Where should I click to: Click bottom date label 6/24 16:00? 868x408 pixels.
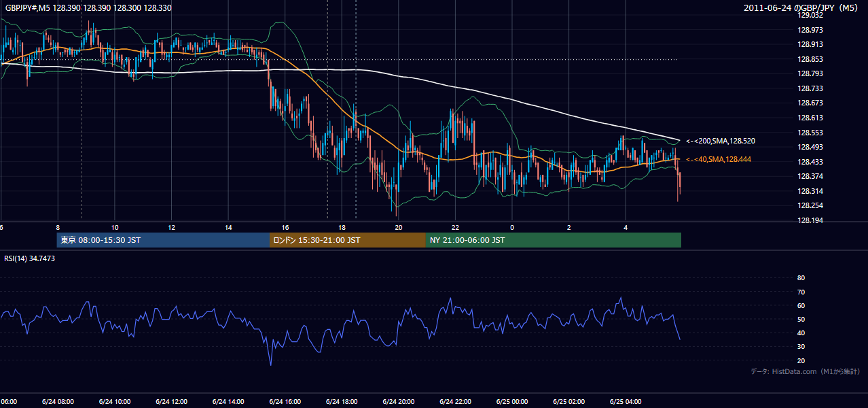[285, 401]
